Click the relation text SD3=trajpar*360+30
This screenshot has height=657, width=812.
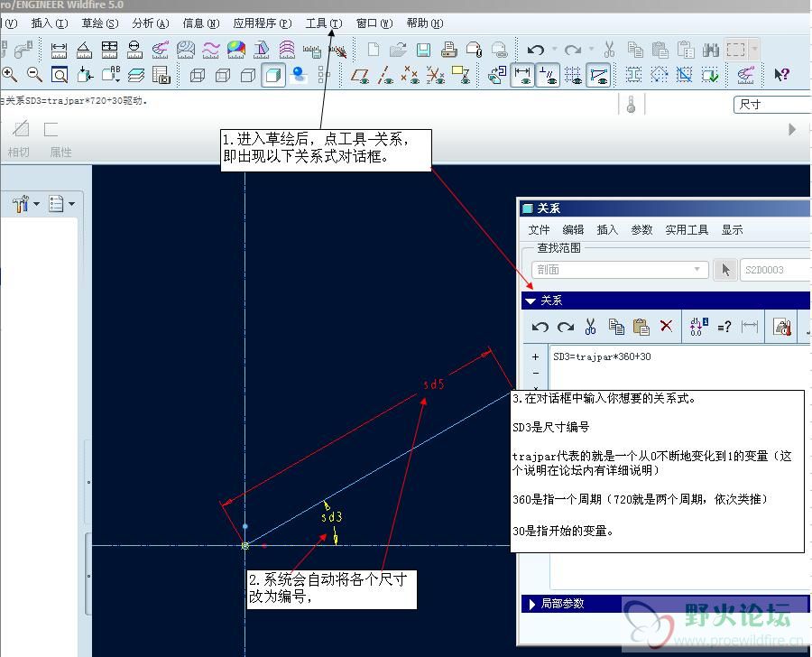602,356
